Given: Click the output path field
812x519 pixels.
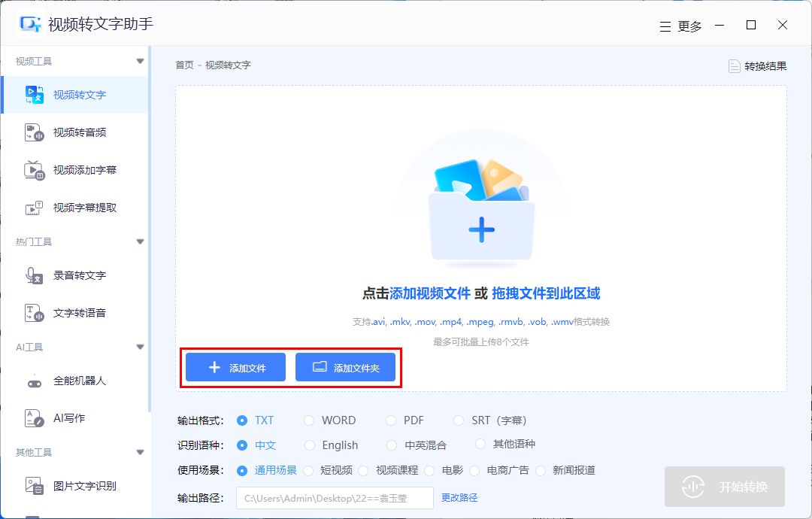Looking at the screenshot, I should [x=335, y=498].
